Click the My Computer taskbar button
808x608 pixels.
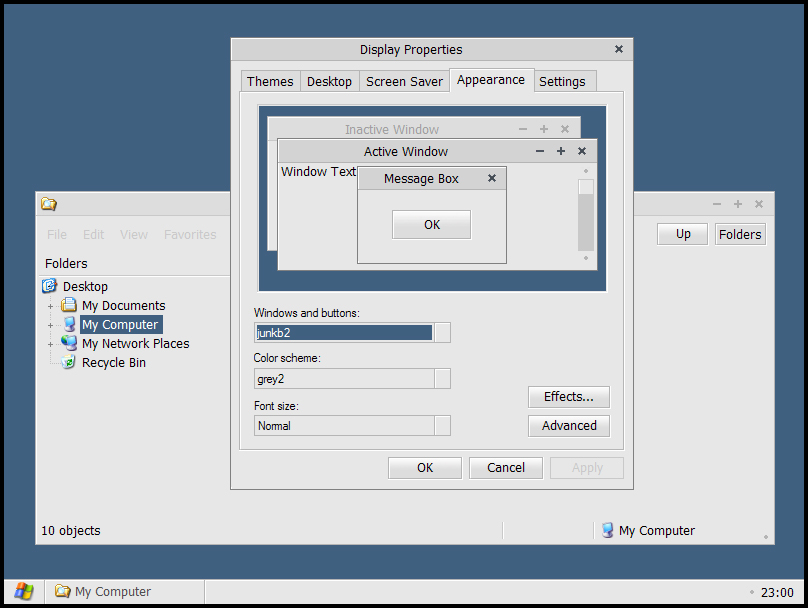(x=125, y=592)
